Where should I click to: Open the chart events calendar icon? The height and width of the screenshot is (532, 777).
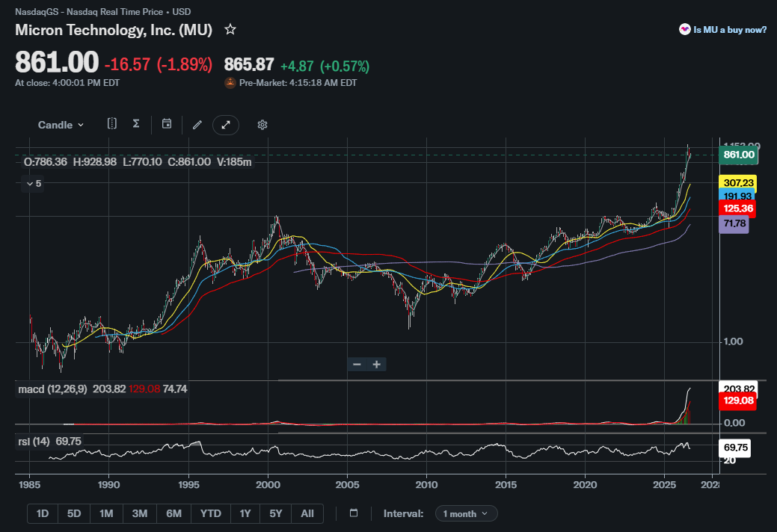coord(167,124)
